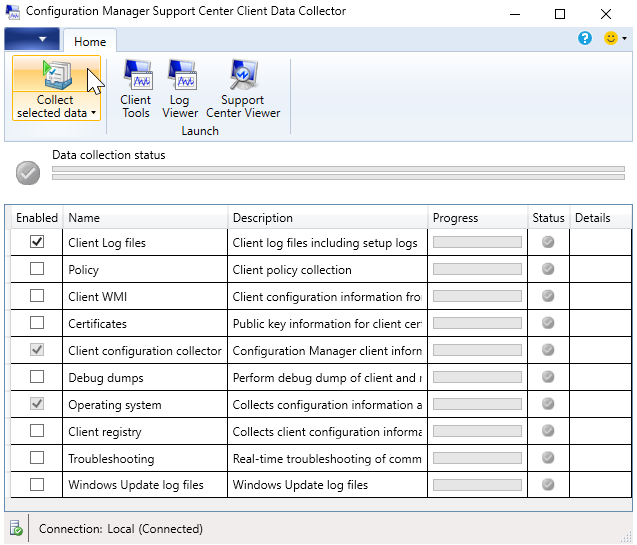The image size is (637, 545).
Task: Click the blue help question mark icon
Action: (585, 39)
